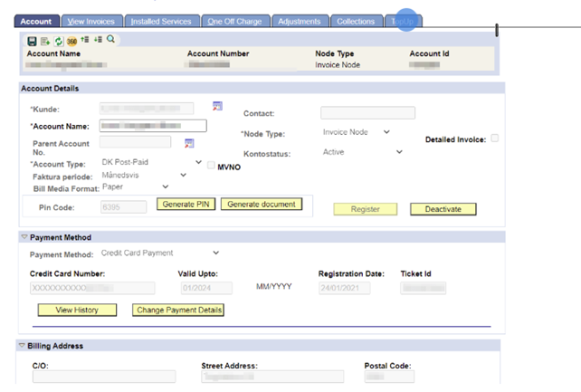The image size is (581, 392).
Task: Open the Installed Services tab
Action: point(160,21)
